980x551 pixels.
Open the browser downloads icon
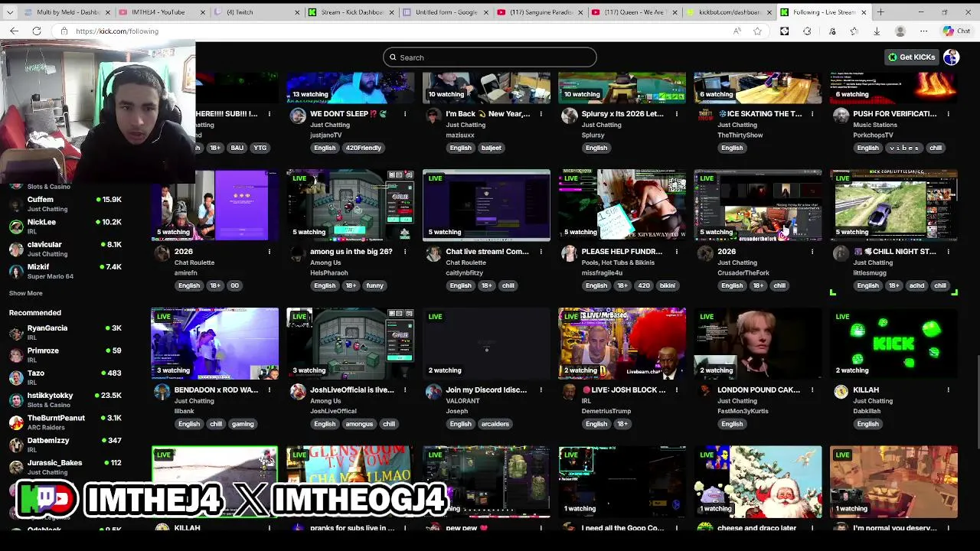[877, 31]
